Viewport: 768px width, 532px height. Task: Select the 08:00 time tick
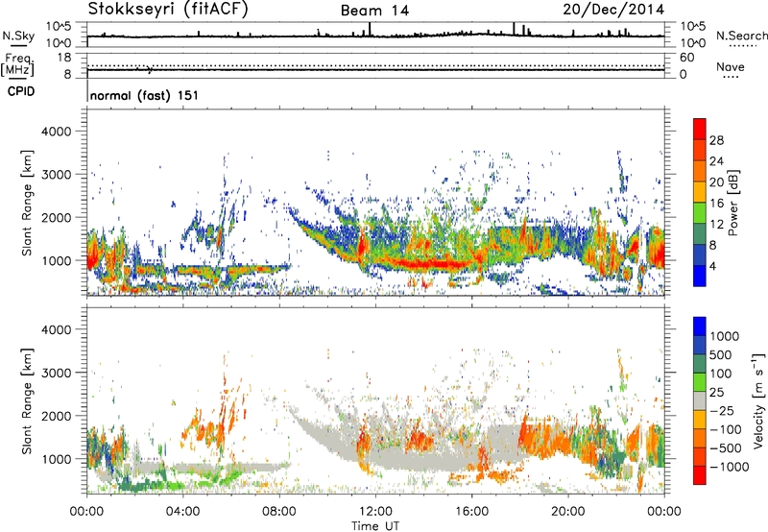(x=279, y=512)
